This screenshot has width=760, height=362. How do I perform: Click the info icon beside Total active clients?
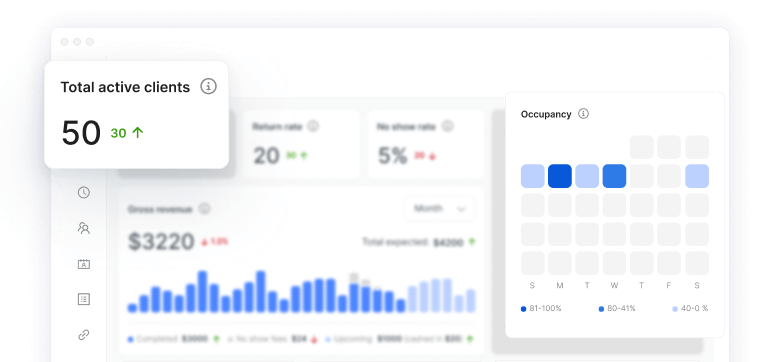tap(208, 87)
